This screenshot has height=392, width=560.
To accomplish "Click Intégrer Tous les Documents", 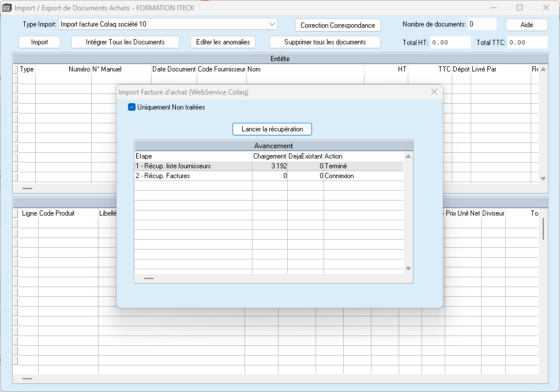I will (x=125, y=42).
